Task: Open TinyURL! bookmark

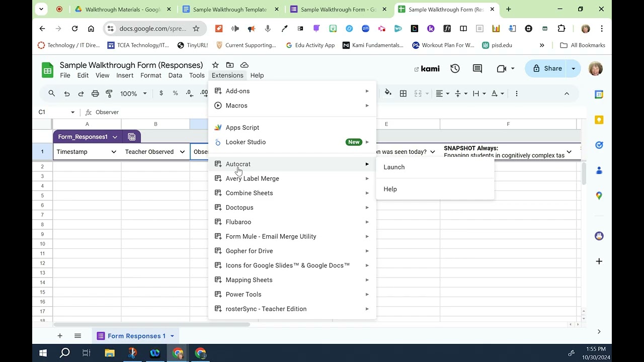Action: point(193,45)
